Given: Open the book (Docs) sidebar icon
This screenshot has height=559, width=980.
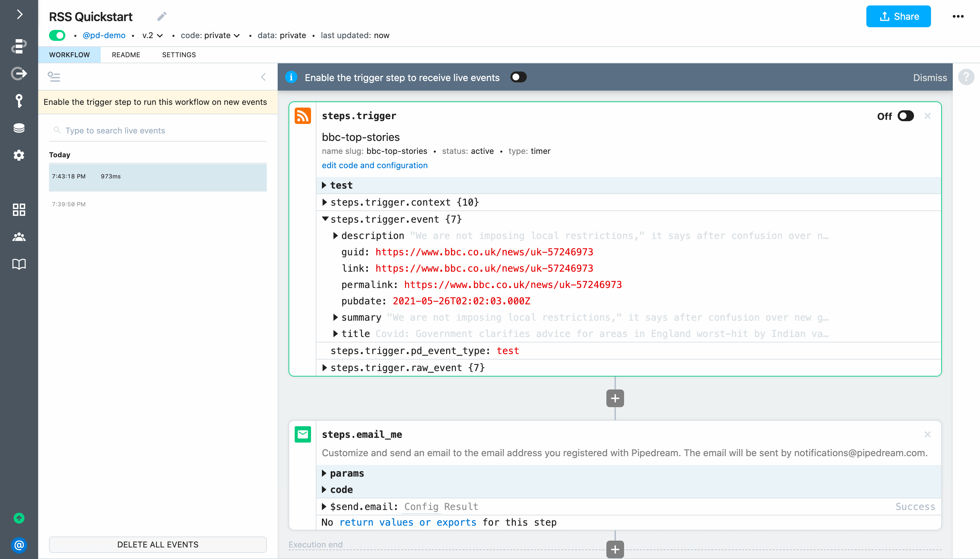Looking at the screenshot, I should 19,264.
